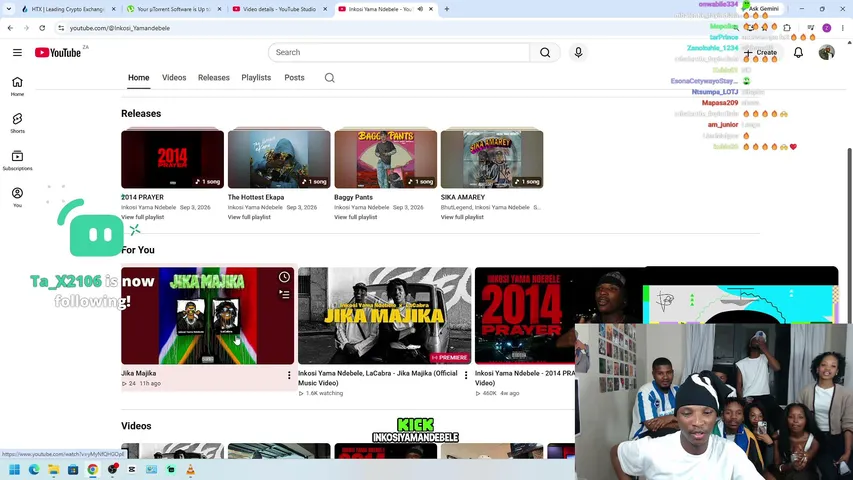Open the 2014 PRAYER release title
The width and height of the screenshot is (853, 480).
coord(143,197)
